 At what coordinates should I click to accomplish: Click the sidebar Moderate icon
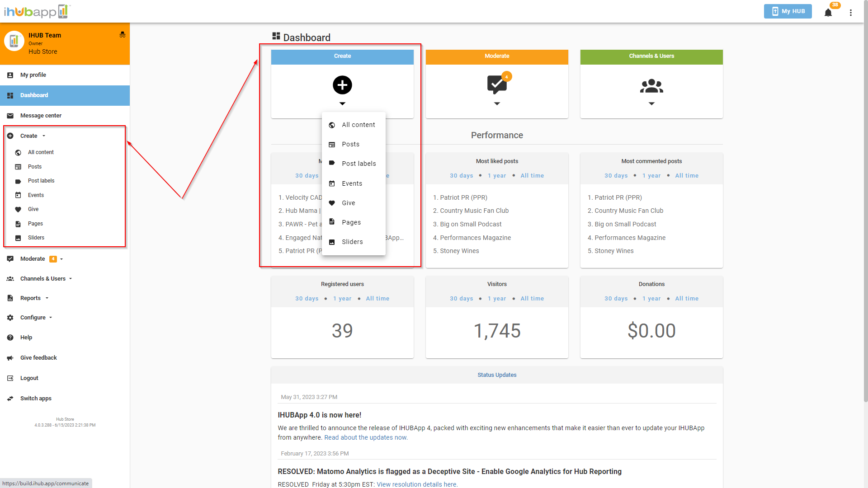10,259
